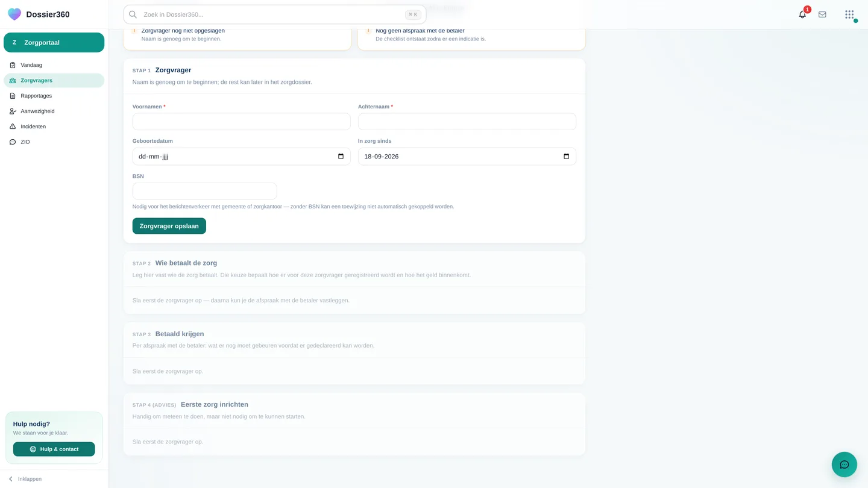The height and width of the screenshot is (488, 868).
Task: Select Zorgvragers in the sidebar
Action: click(54, 81)
